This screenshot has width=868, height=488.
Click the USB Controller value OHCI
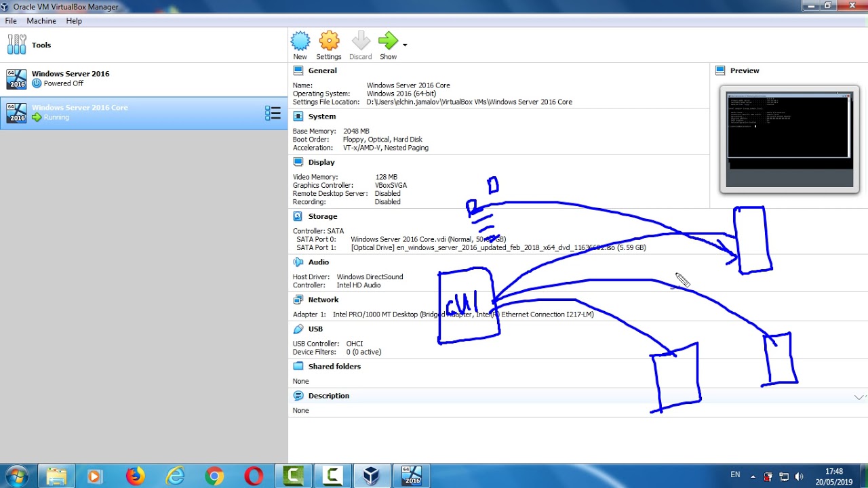355,344
